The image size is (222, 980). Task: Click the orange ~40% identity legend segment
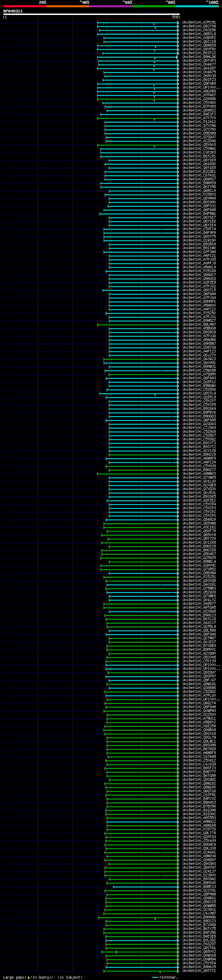pyautogui.click(x=68, y=6)
